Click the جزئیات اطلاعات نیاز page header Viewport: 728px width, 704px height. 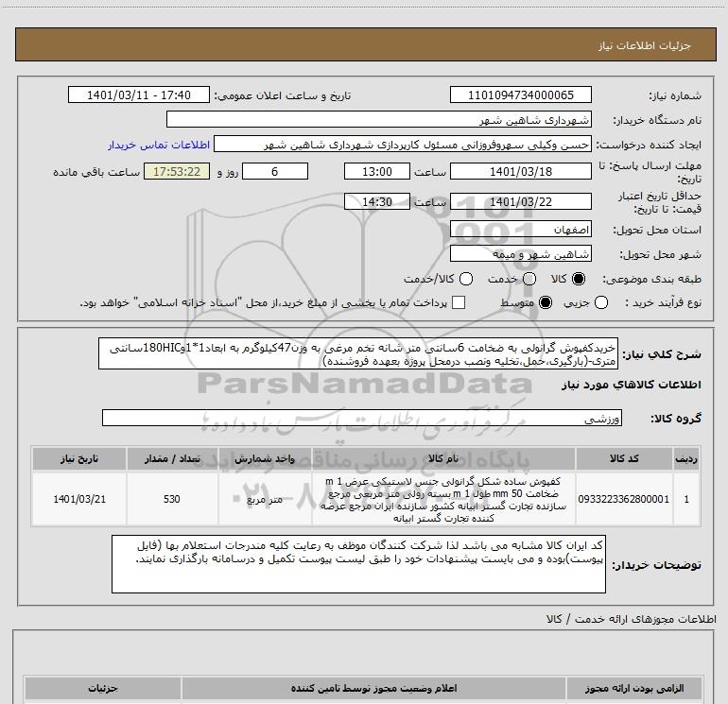click(x=366, y=44)
